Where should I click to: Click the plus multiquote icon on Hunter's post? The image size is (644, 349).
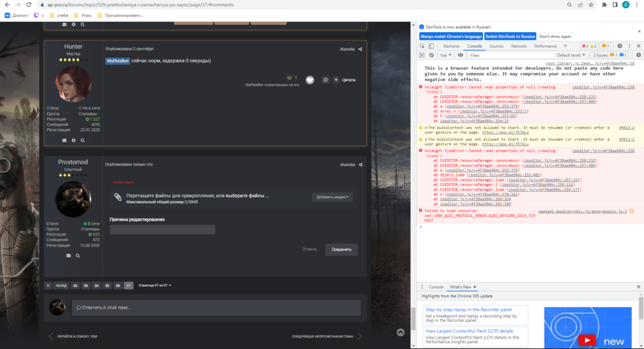(x=336, y=80)
